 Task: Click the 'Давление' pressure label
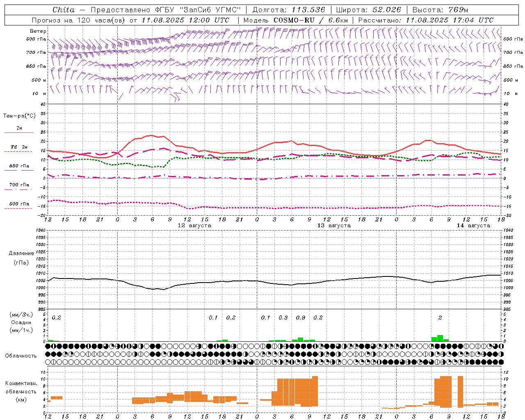(21, 253)
